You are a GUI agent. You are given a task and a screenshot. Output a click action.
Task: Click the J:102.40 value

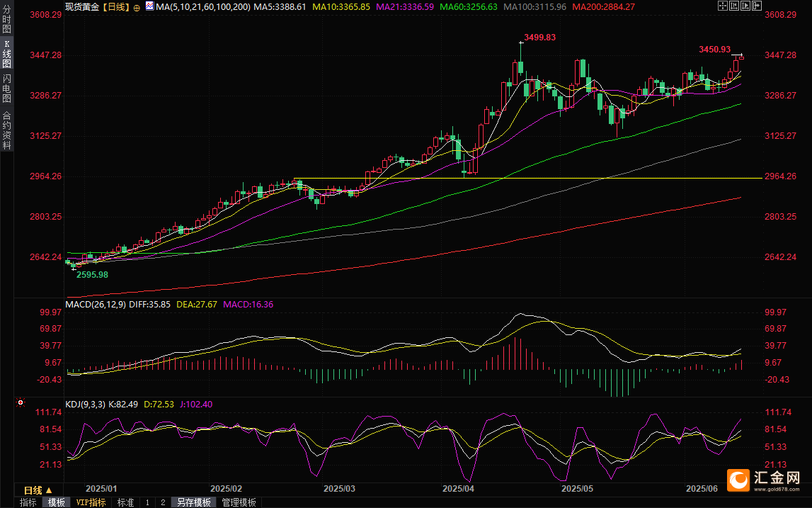tap(196, 405)
